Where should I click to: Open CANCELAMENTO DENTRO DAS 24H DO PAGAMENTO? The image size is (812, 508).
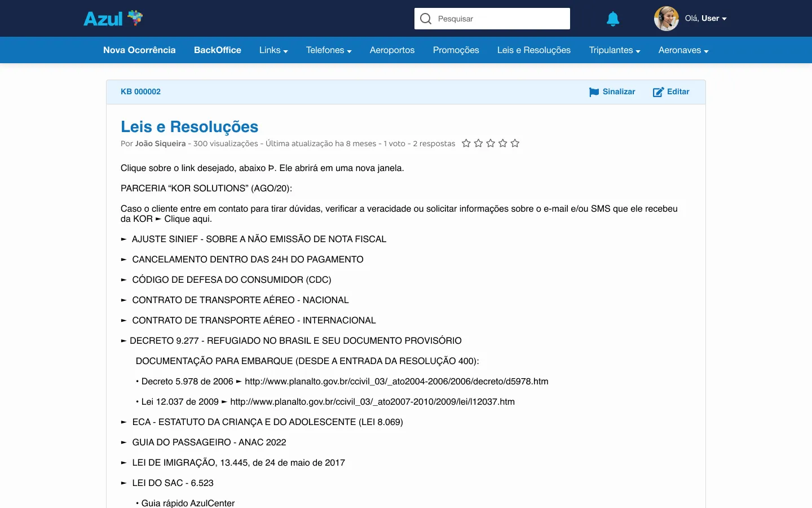click(248, 260)
